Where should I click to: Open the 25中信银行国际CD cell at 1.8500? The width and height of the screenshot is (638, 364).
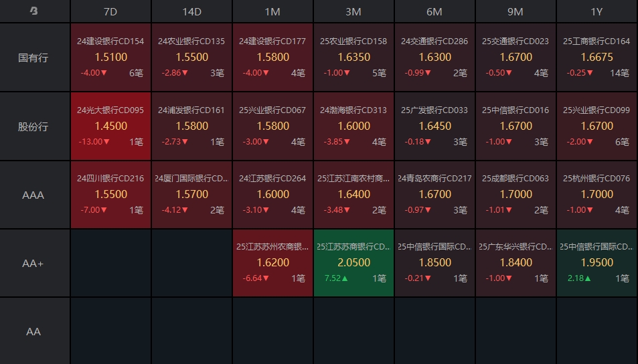pos(434,263)
